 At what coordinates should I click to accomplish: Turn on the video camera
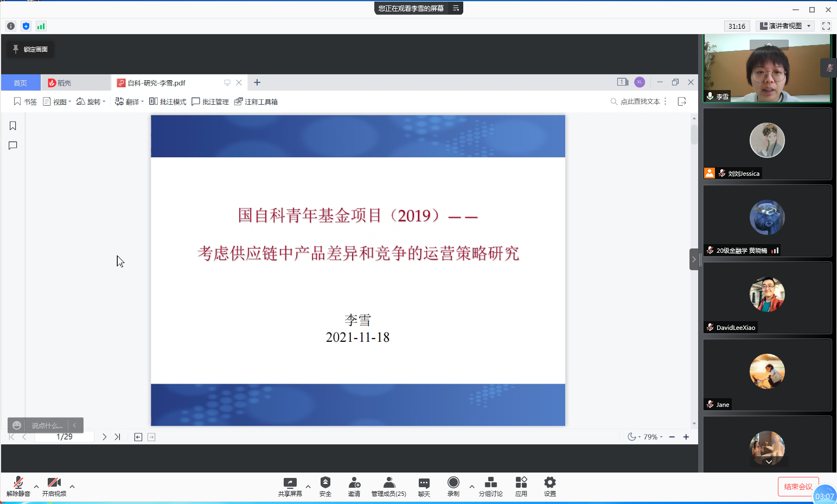(54, 486)
